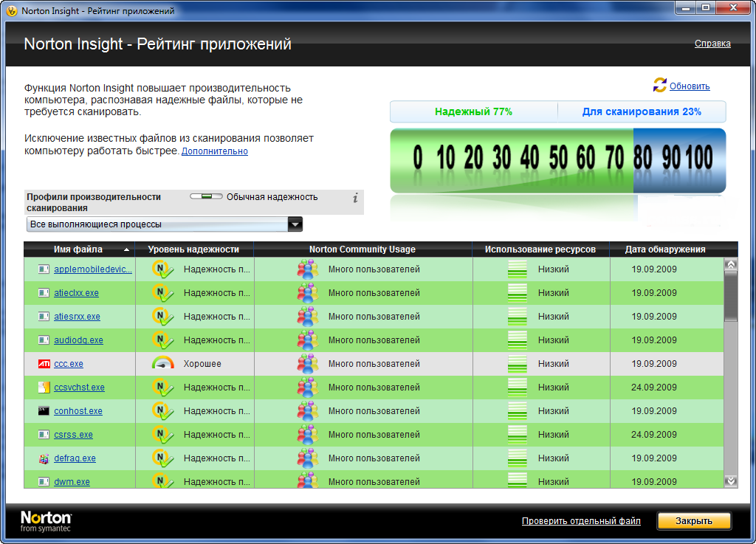
Task: Click community users icon in audiodg.exe row
Action: 307,340
